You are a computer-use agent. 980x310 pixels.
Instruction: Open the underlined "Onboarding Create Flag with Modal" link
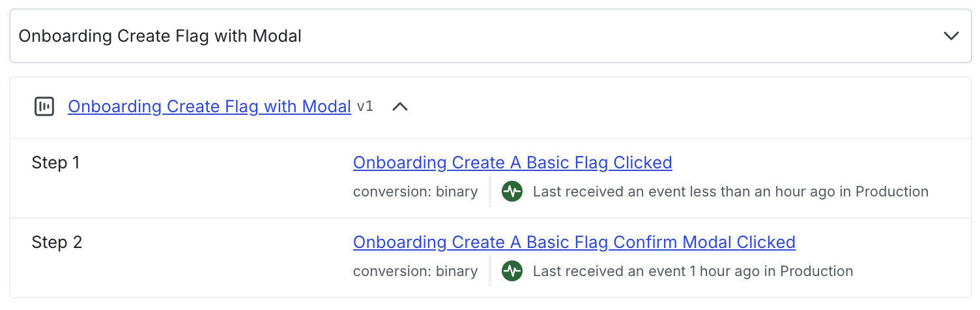[x=209, y=106]
